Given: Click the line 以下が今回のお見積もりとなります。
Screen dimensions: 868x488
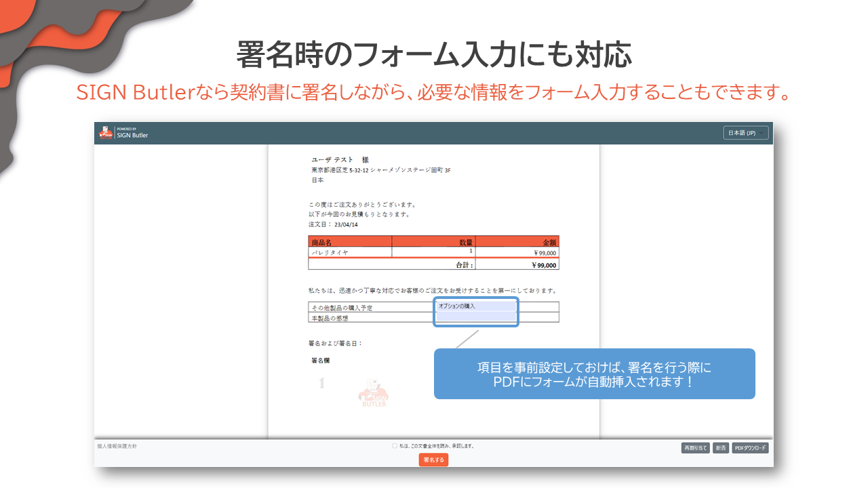Looking at the screenshot, I should coord(359,214).
